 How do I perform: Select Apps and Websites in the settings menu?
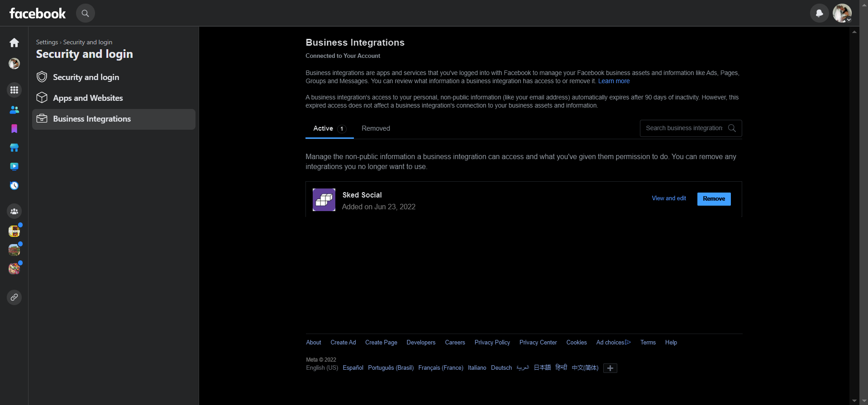pos(114,98)
